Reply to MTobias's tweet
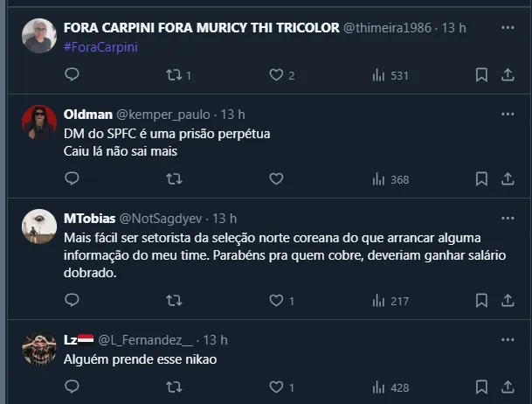532x404 pixels. (x=72, y=301)
